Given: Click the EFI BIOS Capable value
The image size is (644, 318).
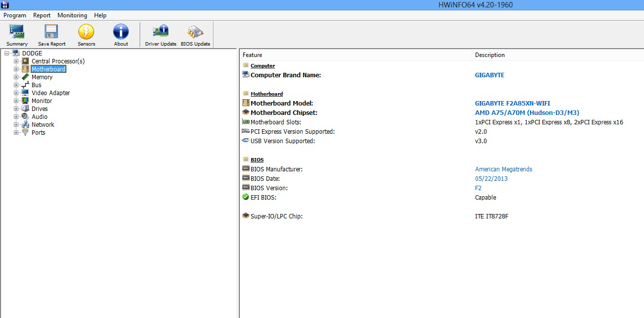Looking at the screenshot, I should (485, 197).
